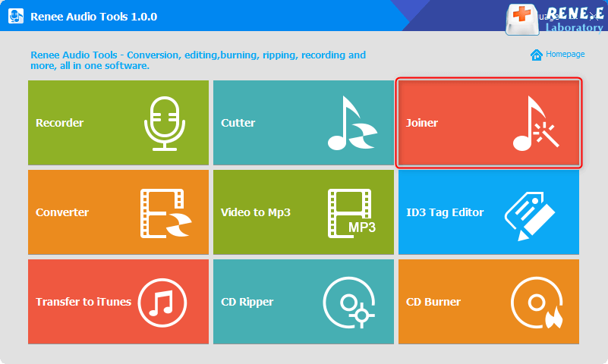This screenshot has height=364, width=608.
Task: Launch the CD Burner flaming disc icon
Action: pos(537,303)
